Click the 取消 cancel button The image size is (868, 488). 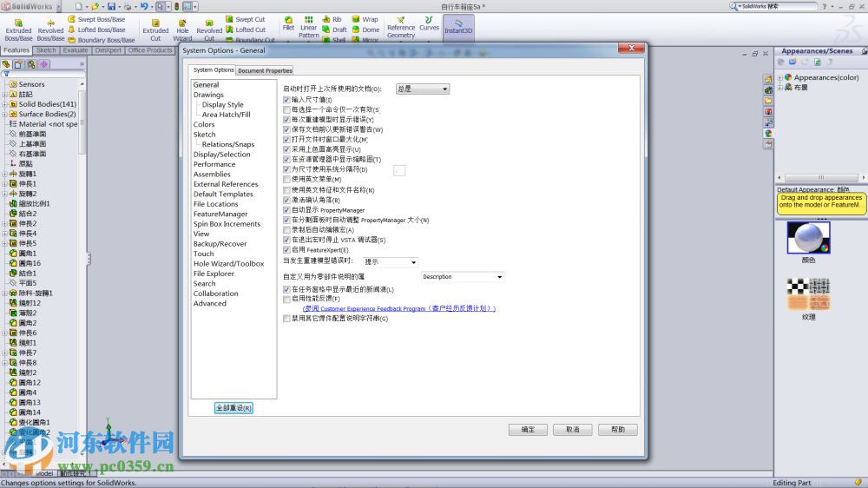(572, 430)
